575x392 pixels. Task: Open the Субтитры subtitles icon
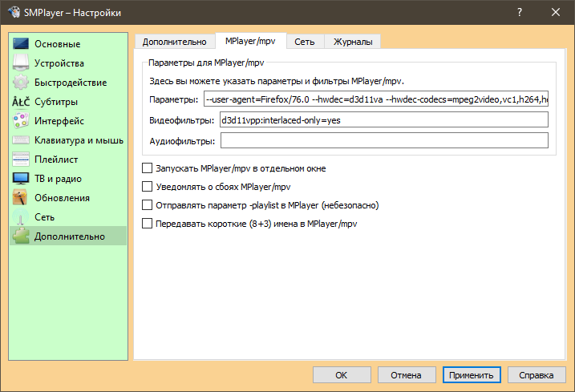pyautogui.click(x=21, y=102)
